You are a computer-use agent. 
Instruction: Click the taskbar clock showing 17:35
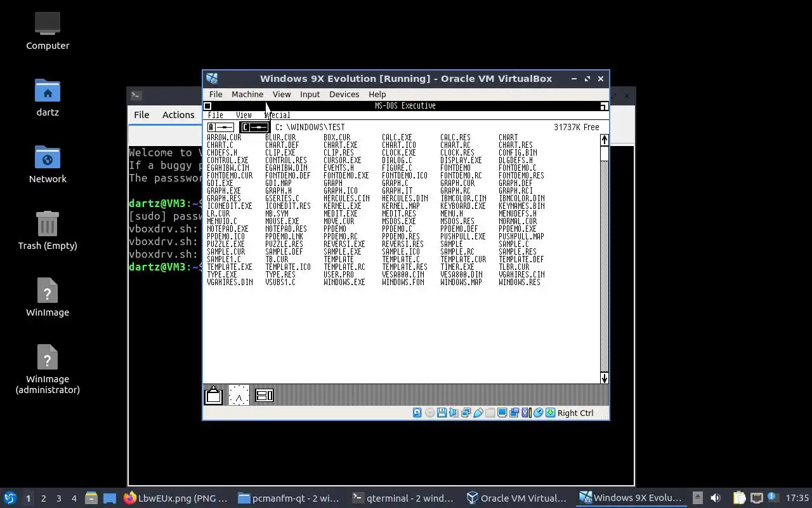[797, 498]
